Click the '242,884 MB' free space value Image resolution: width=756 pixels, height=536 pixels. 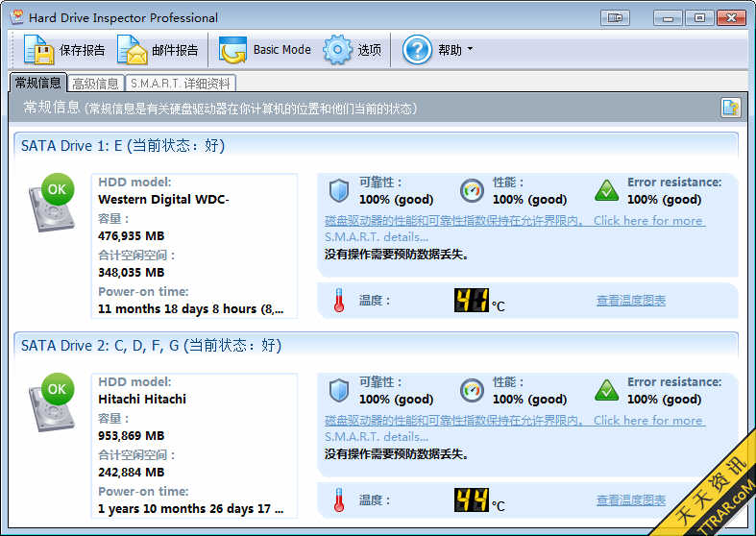coord(132,473)
